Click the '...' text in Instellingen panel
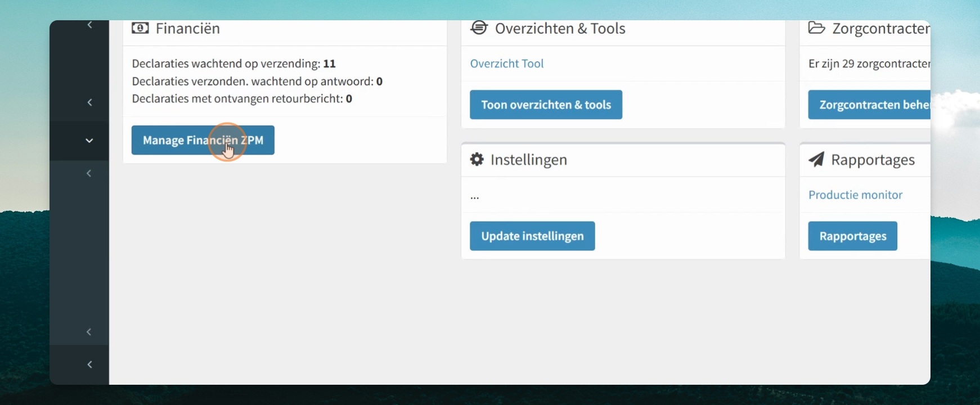 (x=475, y=197)
